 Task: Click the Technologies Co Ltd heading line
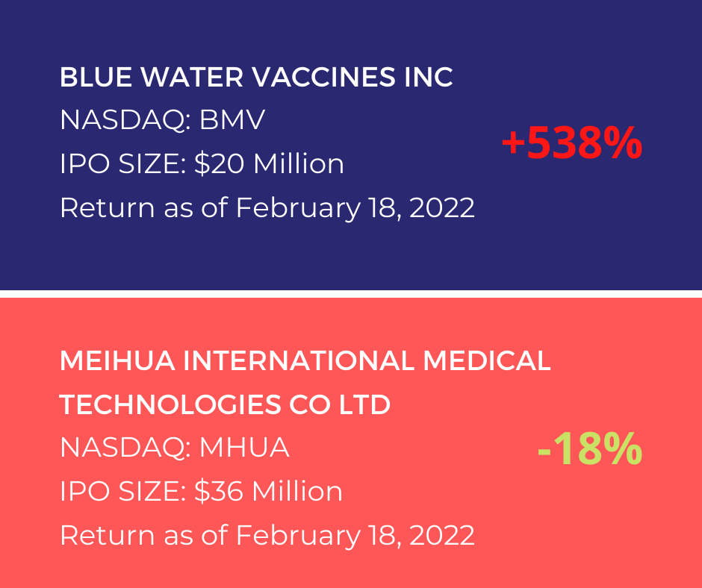pos(226,404)
